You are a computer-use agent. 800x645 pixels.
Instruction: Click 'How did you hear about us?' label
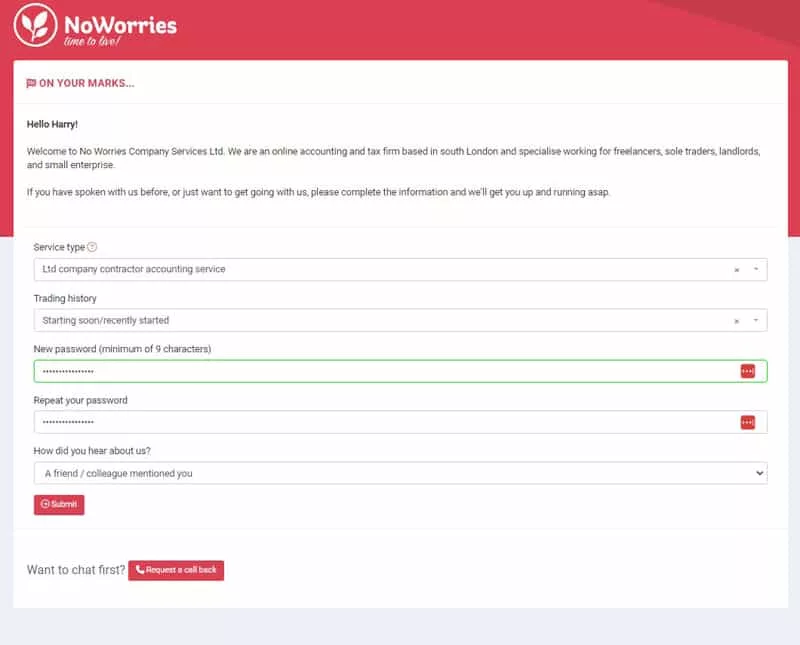[x=92, y=451]
